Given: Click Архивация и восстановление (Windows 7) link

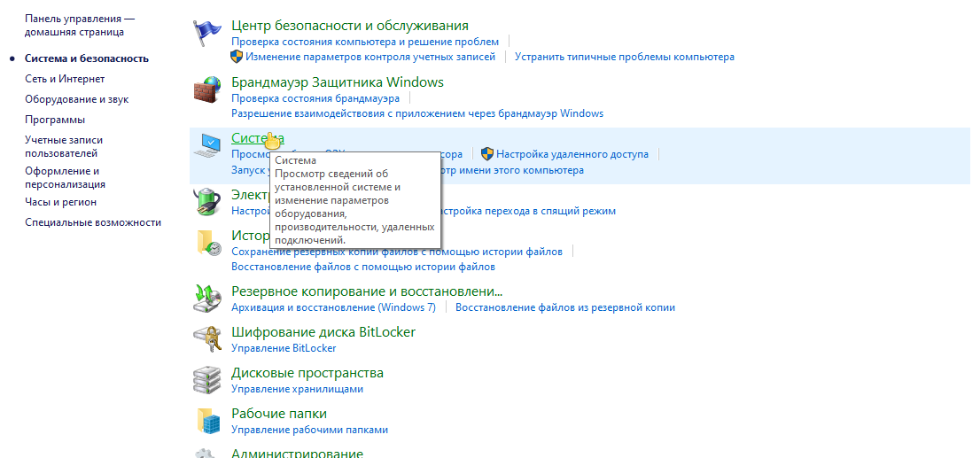Looking at the screenshot, I should (x=333, y=307).
